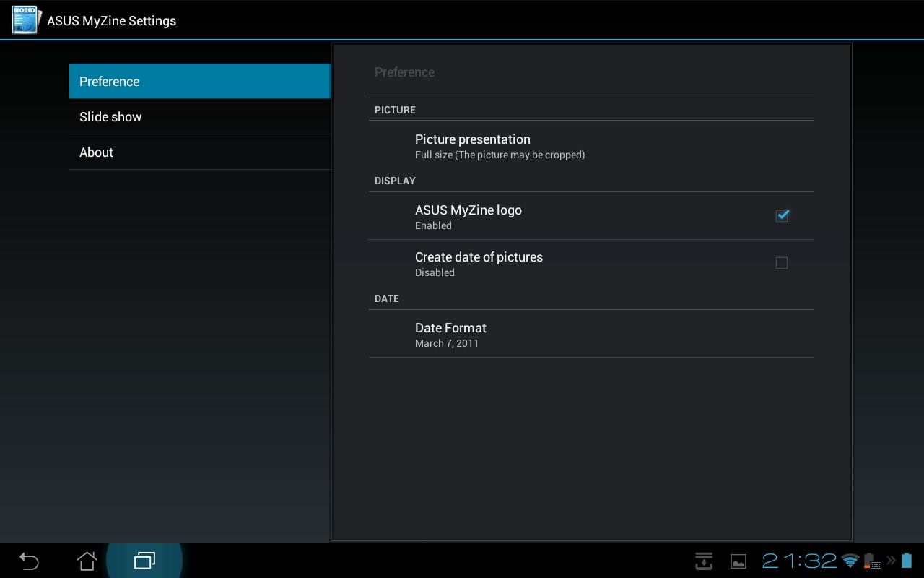Screen dimensions: 924x578
Task: Tap the Create date of pictures label
Action: 479,257
